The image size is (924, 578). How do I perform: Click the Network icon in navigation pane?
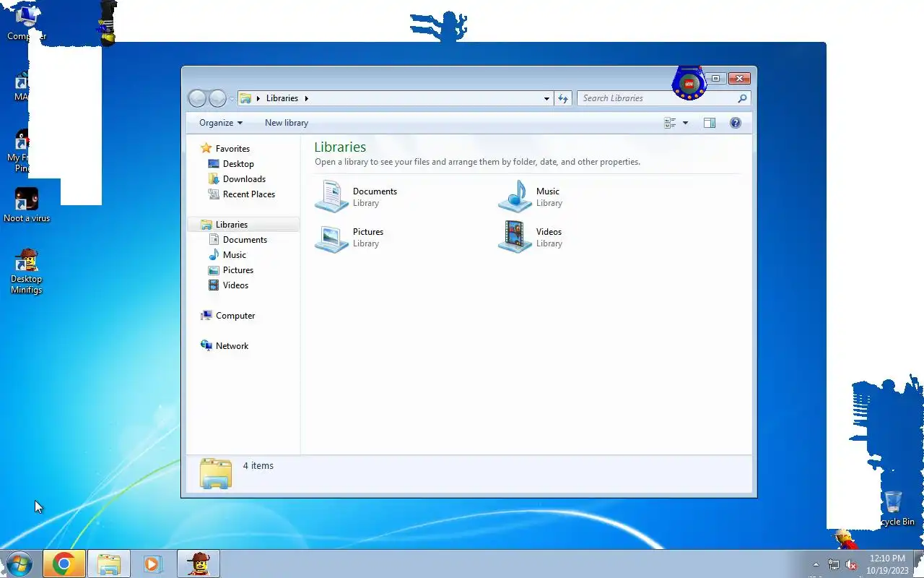tap(206, 346)
